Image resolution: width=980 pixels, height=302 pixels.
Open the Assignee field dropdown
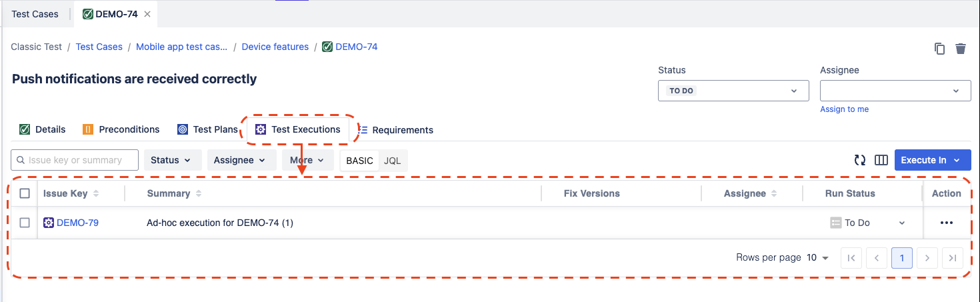tap(895, 91)
